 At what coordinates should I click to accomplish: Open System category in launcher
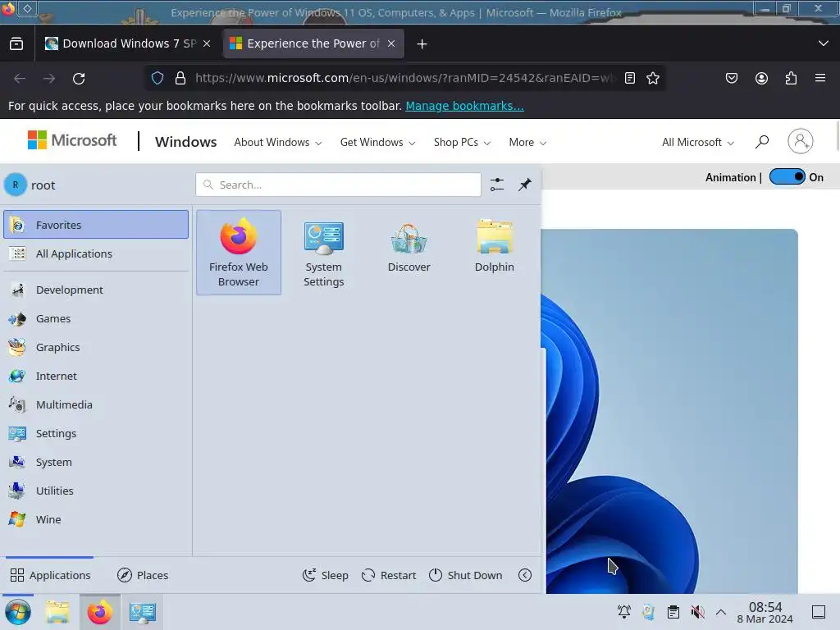[96, 462]
